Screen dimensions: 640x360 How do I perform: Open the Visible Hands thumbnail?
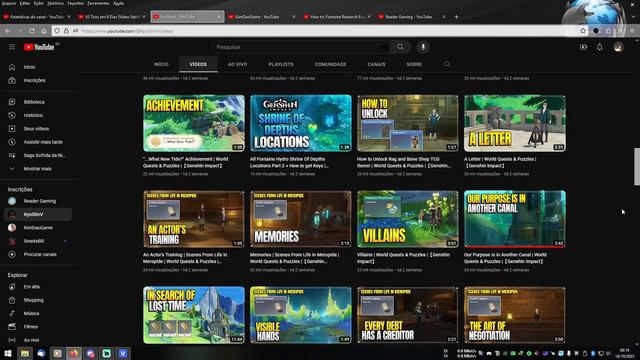coord(301,315)
